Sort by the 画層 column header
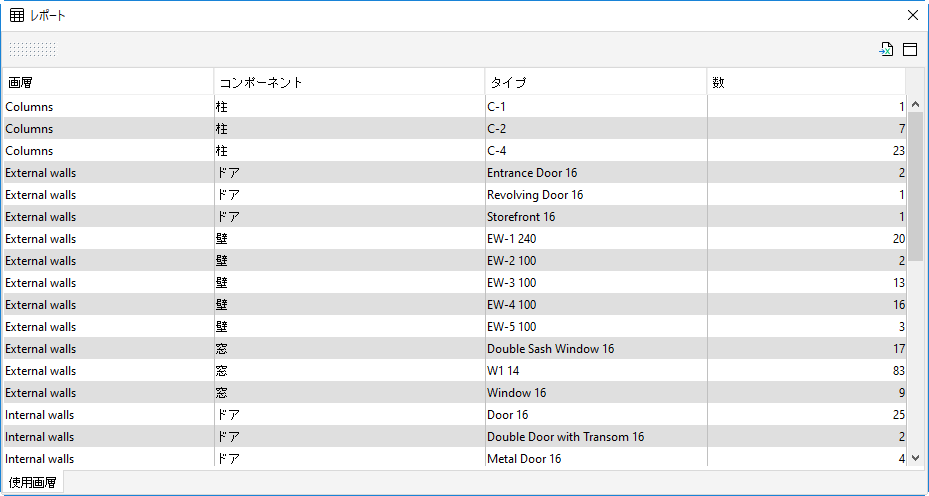The height and width of the screenshot is (496, 929). tap(108, 82)
